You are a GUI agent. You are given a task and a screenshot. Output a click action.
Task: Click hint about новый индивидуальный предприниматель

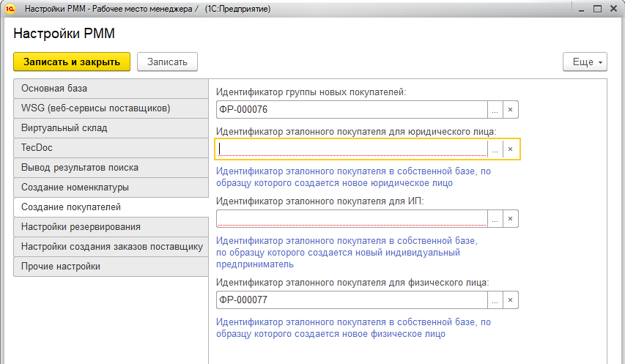(x=347, y=253)
